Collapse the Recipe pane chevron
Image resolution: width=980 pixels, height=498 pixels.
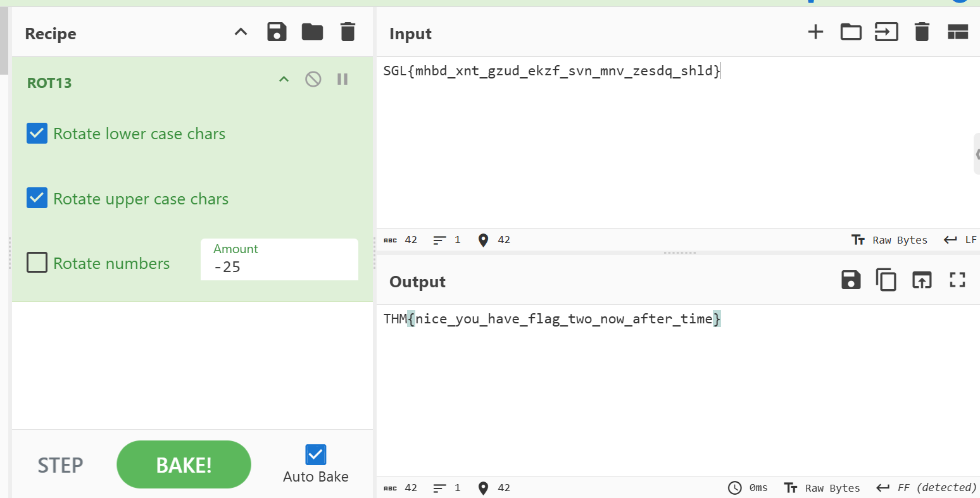click(241, 32)
